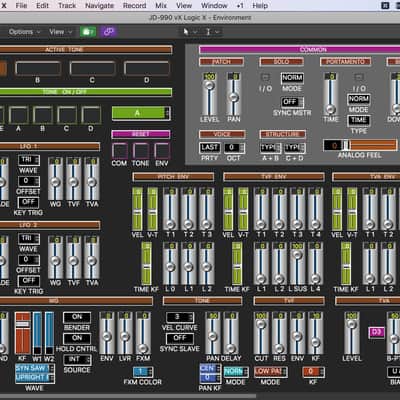Click the ANALOG FEEL horizontal slider
The height and width of the screenshot is (400, 400).
[x=360, y=145]
